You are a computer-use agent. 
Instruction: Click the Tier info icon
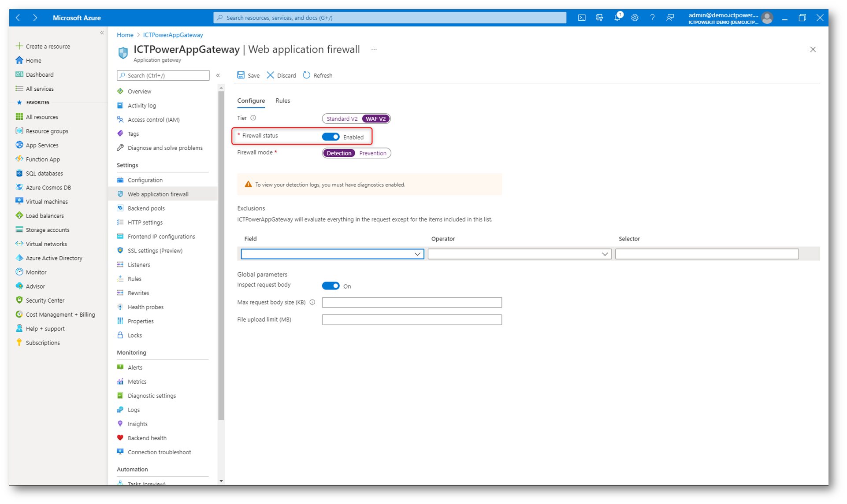[x=253, y=118]
